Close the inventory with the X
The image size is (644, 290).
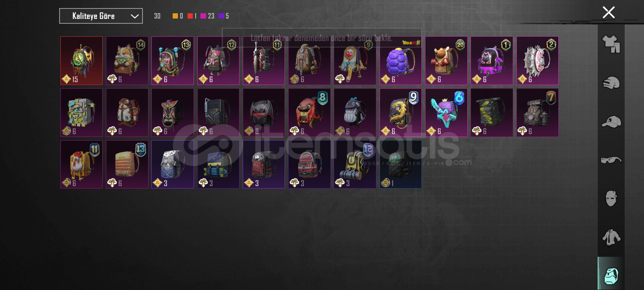[x=609, y=12]
